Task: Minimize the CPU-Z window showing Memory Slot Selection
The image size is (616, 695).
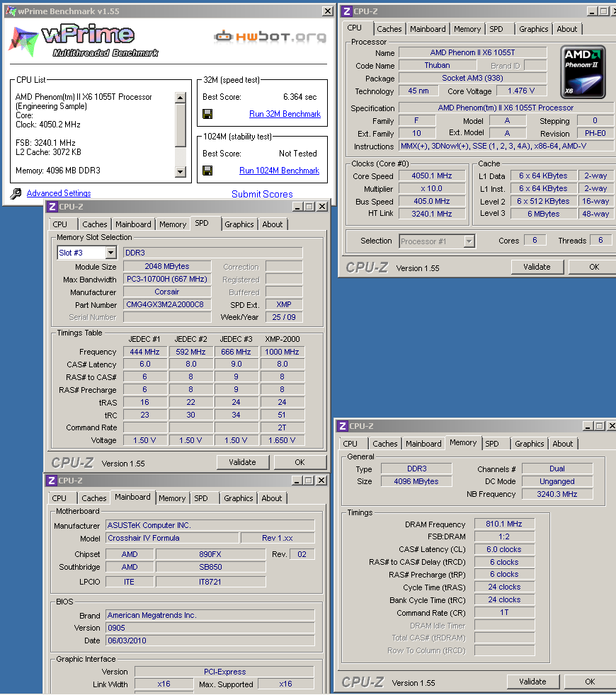Action: (297, 207)
